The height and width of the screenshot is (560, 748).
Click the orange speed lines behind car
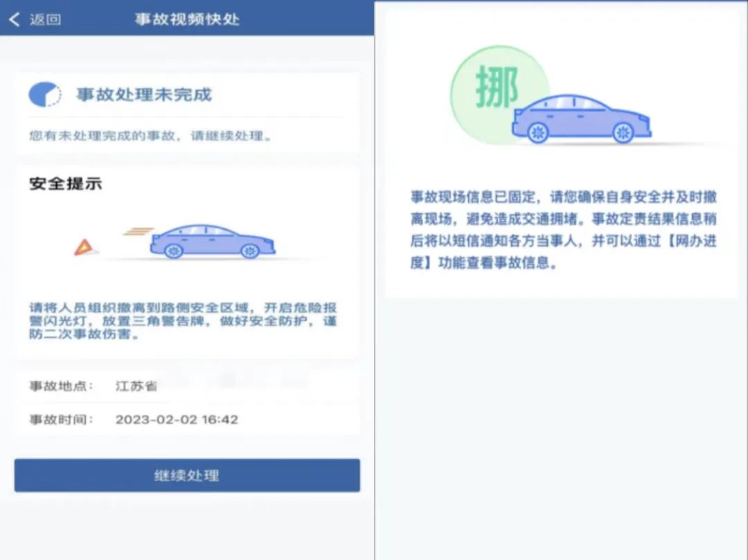(139, 232)
